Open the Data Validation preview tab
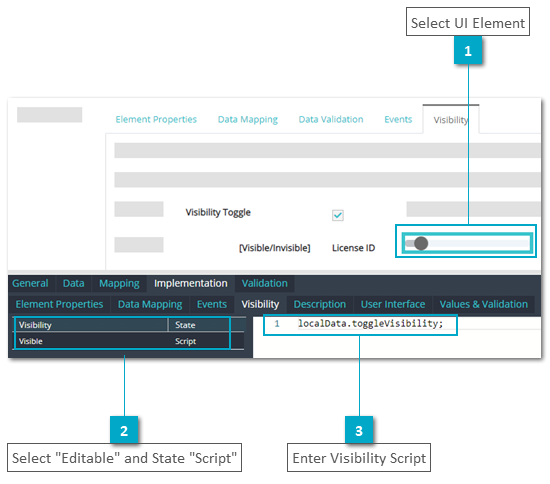 tap(331, 120)
